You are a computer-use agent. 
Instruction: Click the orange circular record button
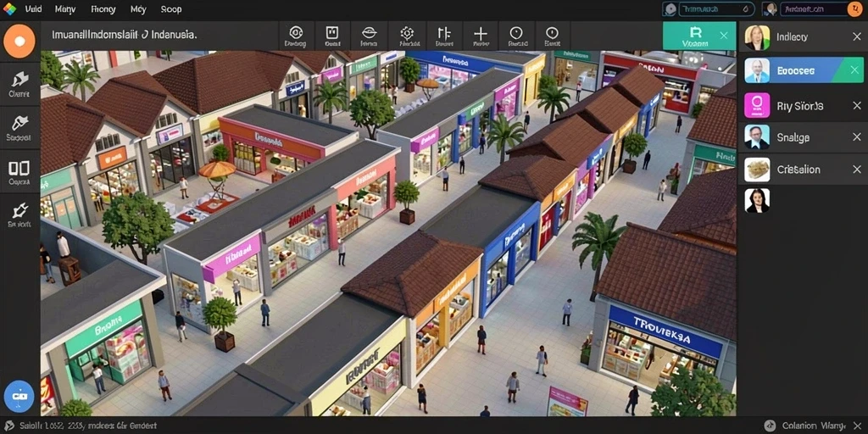click(x=19, y=42)
